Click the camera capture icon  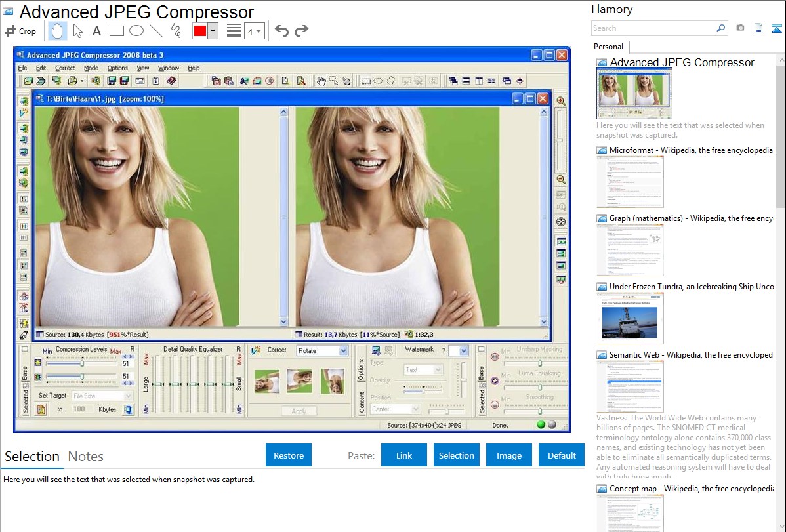click(x=740, y=28)
